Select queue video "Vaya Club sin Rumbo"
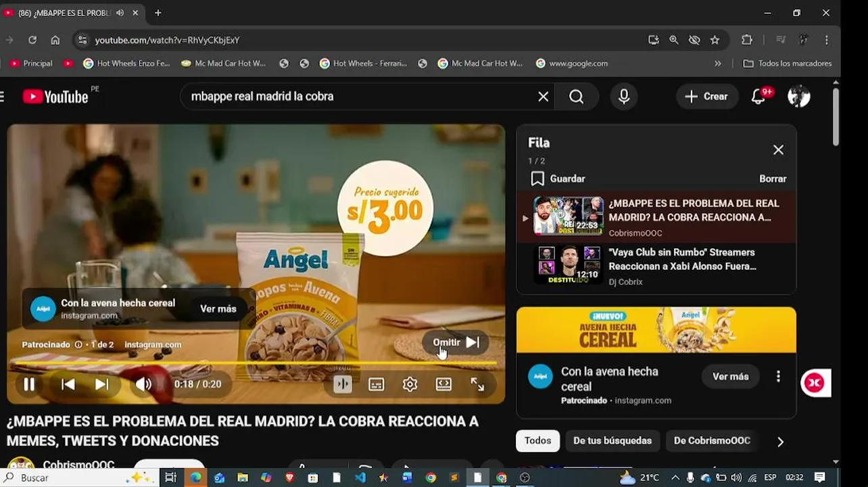The width and height of the screenshot is (868, 487). tap(656, 266)
